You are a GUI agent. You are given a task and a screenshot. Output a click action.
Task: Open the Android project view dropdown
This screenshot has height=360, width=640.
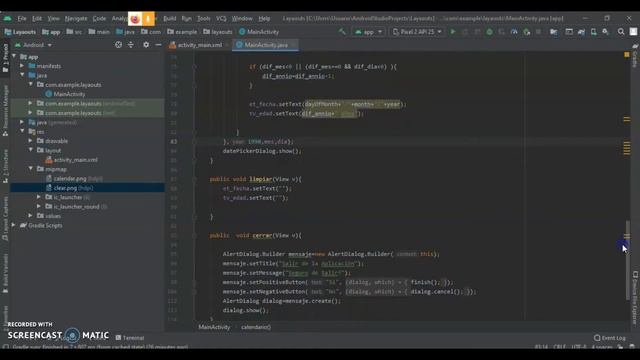[x=33, y=45]
